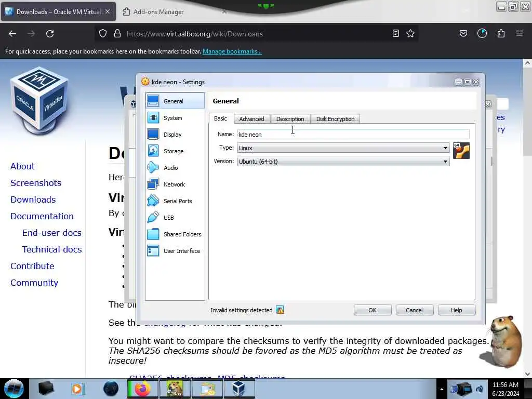
Task: Open the Storage settings category
Action: click(x=175, y=151)
